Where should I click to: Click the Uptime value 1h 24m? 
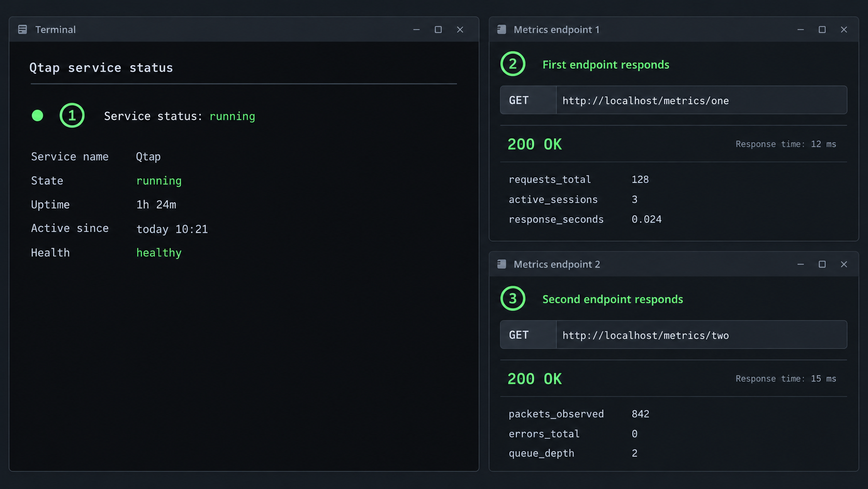156,204
